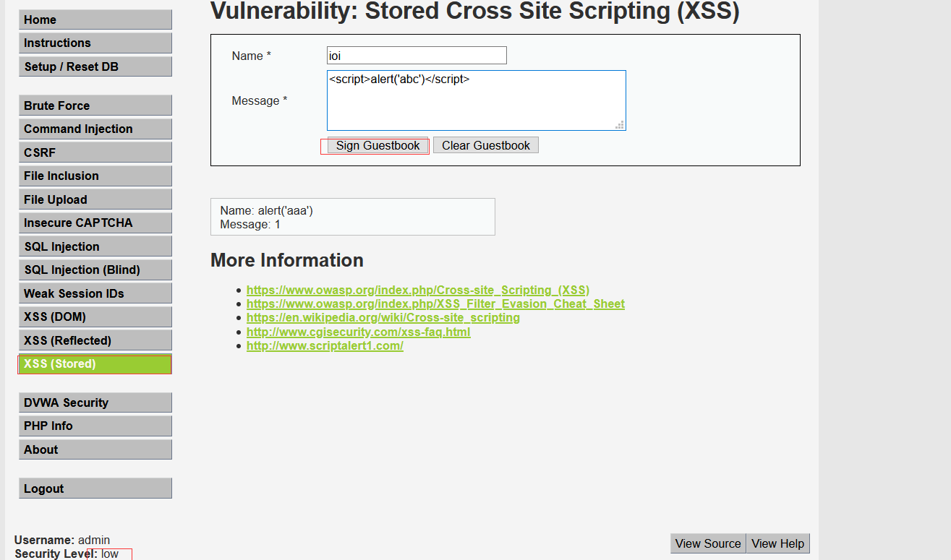
Task: Open Insecure CAPTCHA module
Action: pyautogui.click(x=95, y=223)
